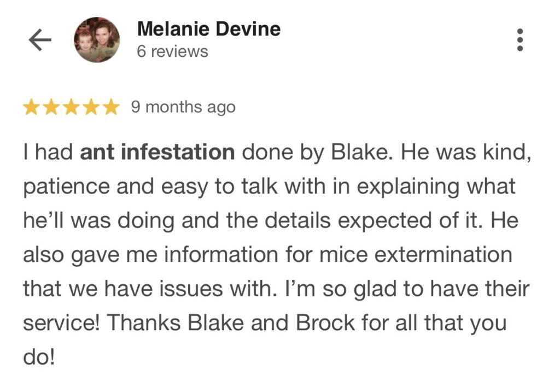Open the "6 reviews" link

[172, 51]
